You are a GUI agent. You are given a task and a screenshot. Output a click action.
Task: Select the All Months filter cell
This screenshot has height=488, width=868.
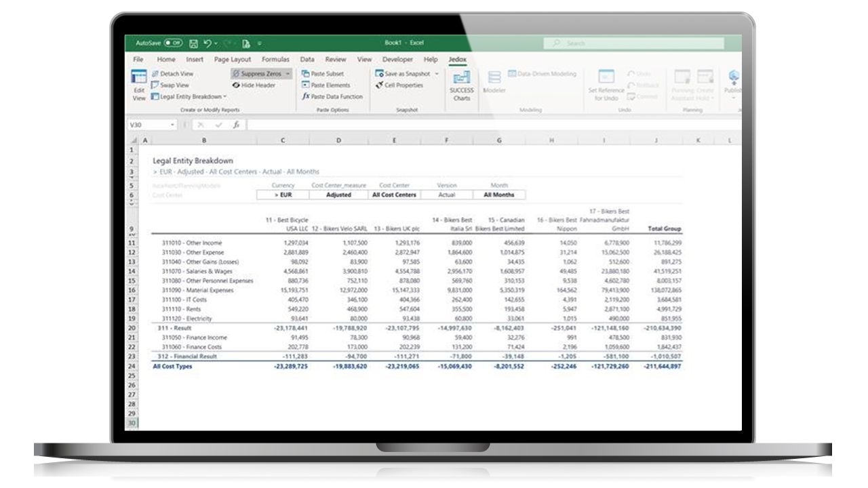point(499,195)
